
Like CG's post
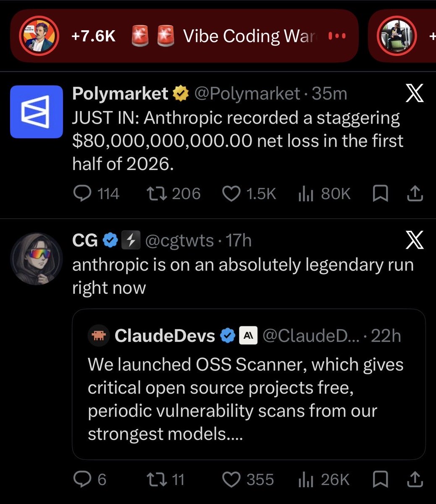coord(248,479)
